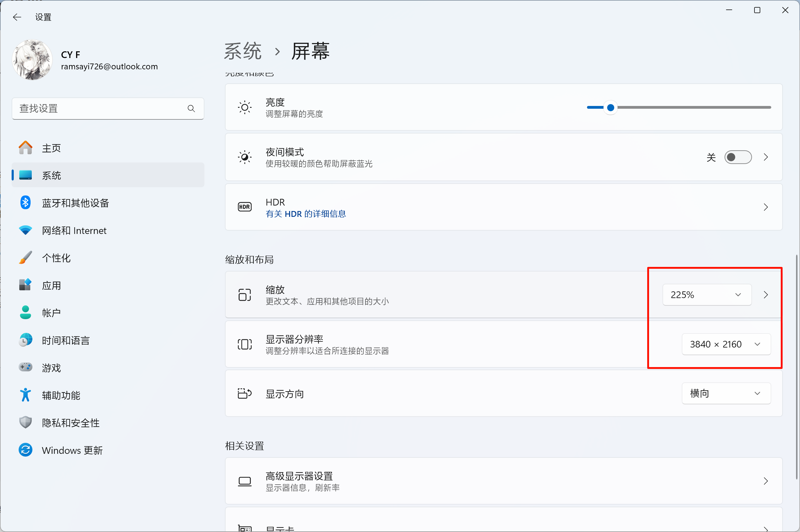Open 游戏 in the sidebar

point(51,368)
